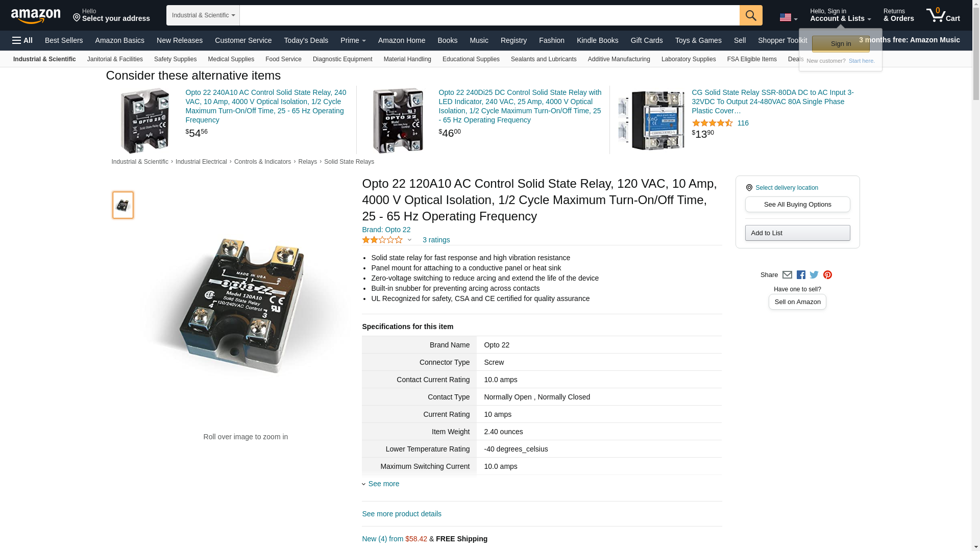Open the shopping cart icon
The width and height of the screenshot is (980, 551).
942,15
